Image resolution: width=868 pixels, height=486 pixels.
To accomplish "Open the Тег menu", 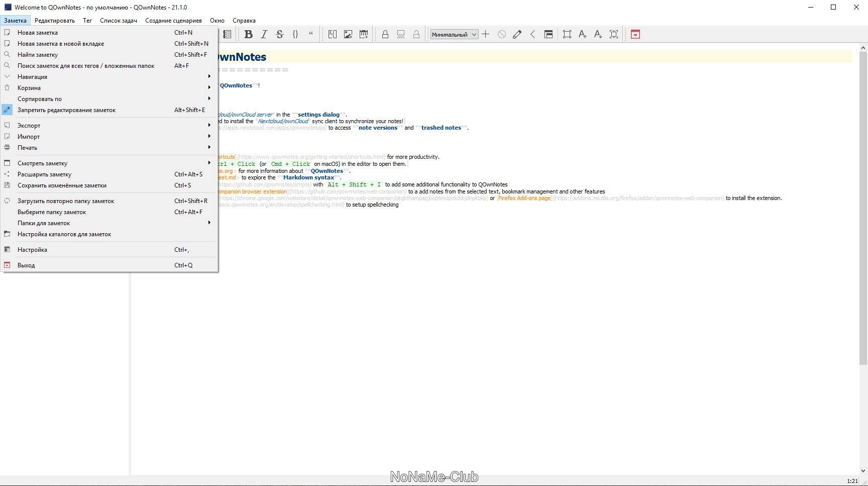I will click(x=87, y=21).
